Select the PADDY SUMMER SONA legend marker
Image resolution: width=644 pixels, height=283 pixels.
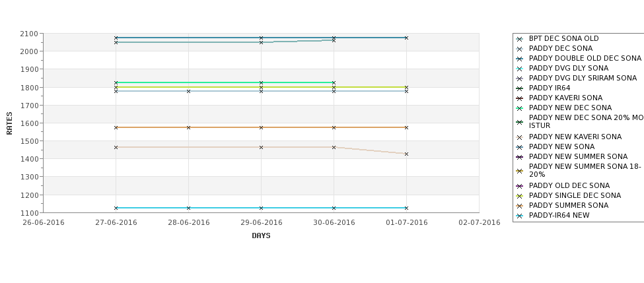tap(520, 206)
